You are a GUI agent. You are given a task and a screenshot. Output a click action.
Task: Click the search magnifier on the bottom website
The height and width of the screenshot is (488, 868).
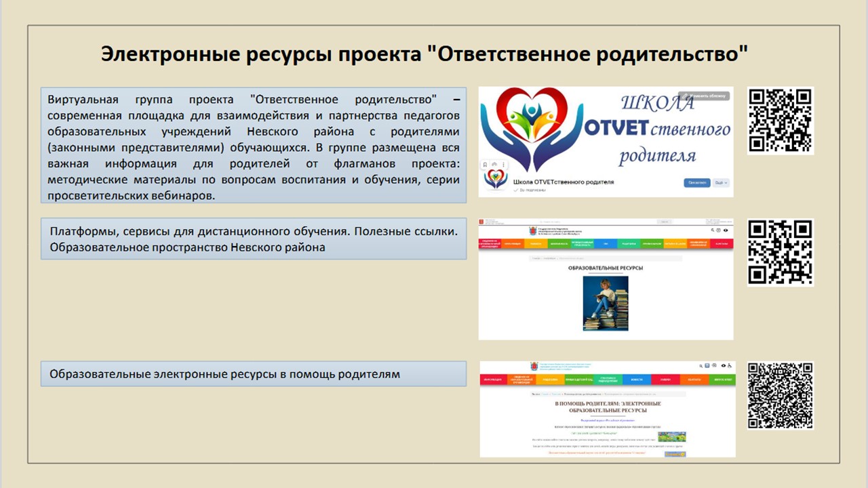click(701, 366)
